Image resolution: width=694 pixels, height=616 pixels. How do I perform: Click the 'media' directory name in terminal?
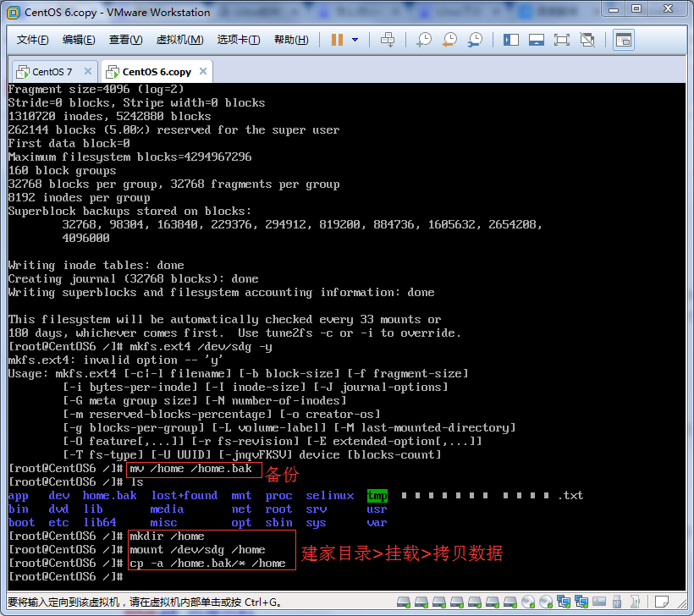click(167, 509)
